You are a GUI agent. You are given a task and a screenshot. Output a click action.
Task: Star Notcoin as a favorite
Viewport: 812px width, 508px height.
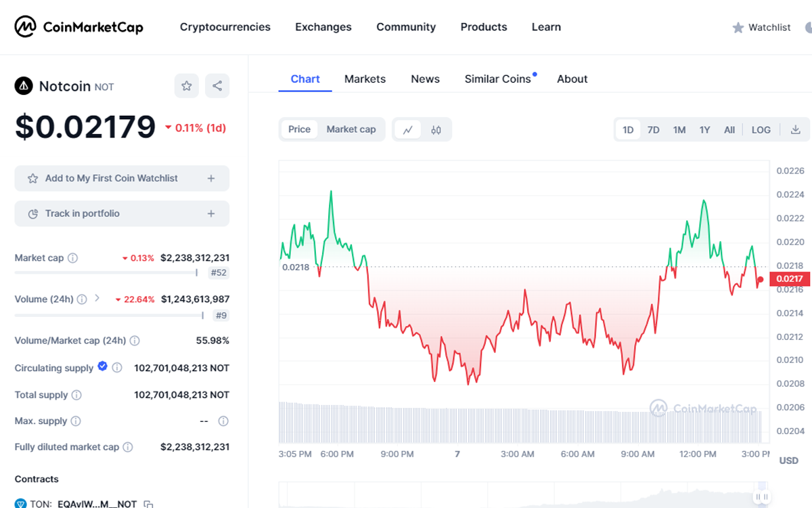[187, 86]
